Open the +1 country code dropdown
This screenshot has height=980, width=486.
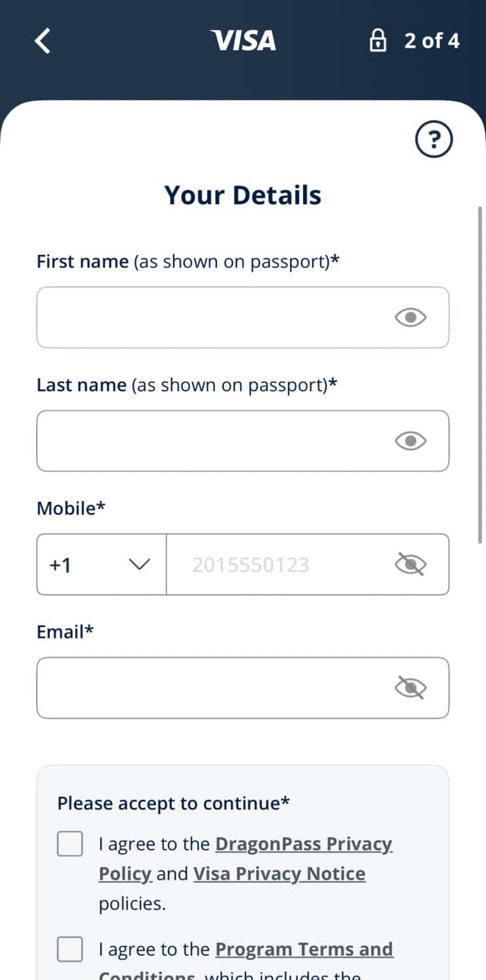click(x=101, y=564)
